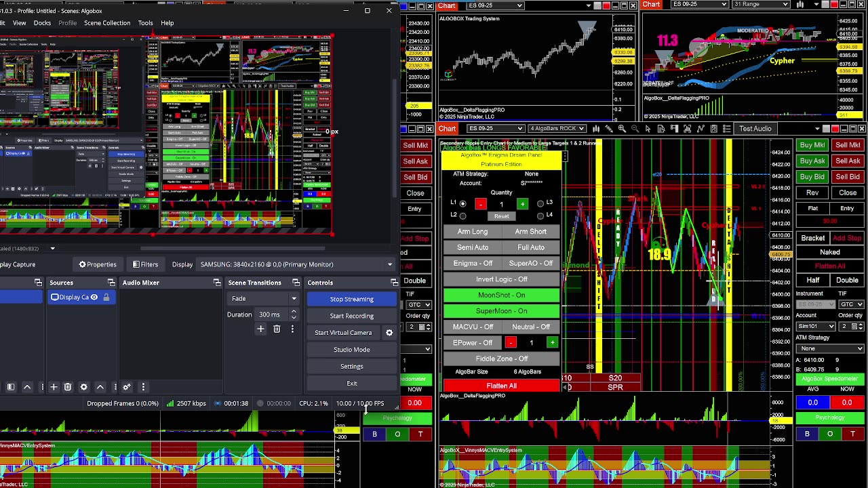Open the 31 Range interval dropdown
868x488 pixels.
[760, 4]
